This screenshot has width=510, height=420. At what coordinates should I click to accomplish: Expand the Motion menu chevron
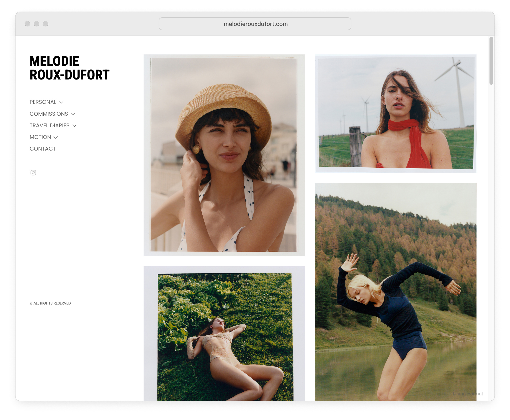56,137
